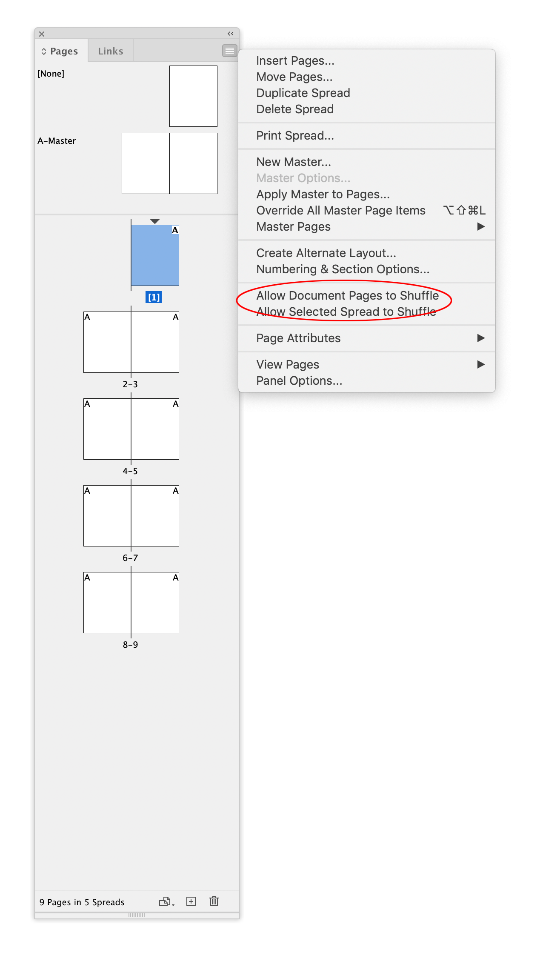Click the diamond icon beside the Pages tab
The height and width of the screenshot is (961, 560).
pos(43,51)
